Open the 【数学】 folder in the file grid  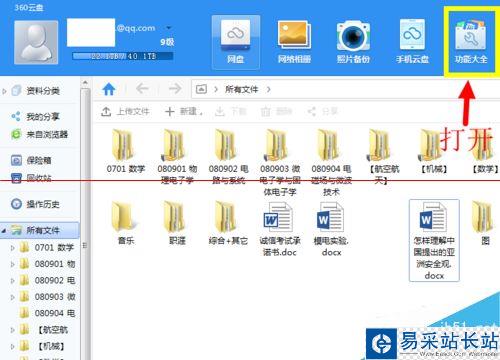(485, 152)
